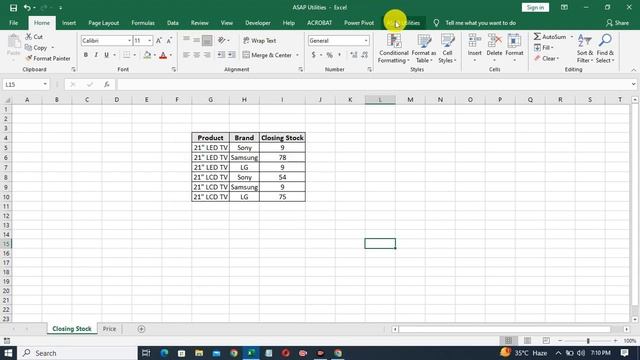Toggle Middle Align vertical alignment
Viewport: 640px width, 360px height.
[x=197, y=40]
